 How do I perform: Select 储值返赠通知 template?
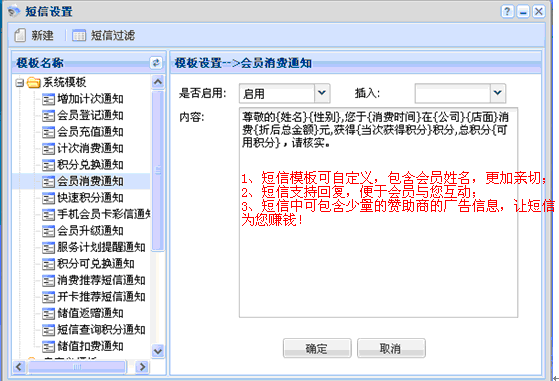[x=90, y=313]
